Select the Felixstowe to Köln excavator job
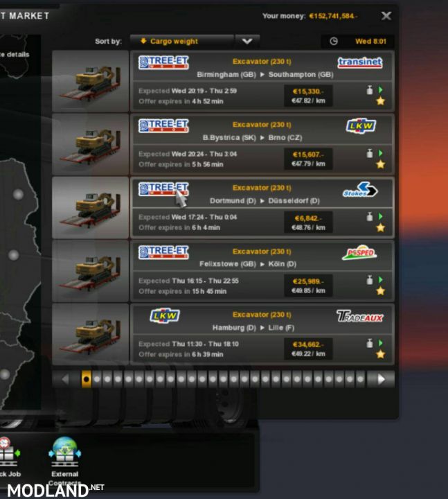 pos(262,271)
